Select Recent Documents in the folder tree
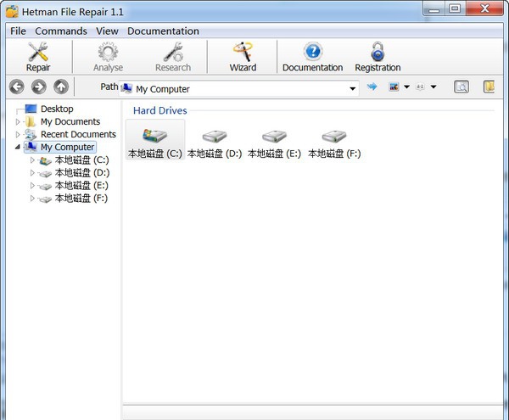The width and height of the screenshot is (509, 420). [78, 134]
